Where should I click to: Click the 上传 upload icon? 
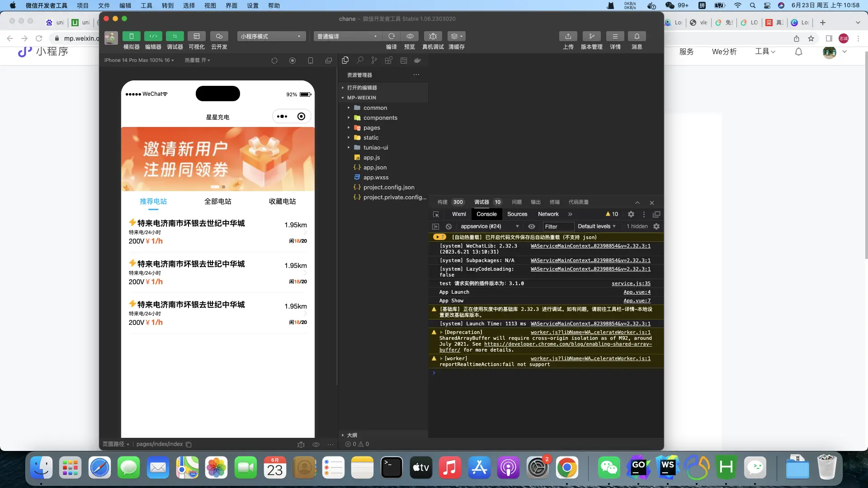click(568, 36)
